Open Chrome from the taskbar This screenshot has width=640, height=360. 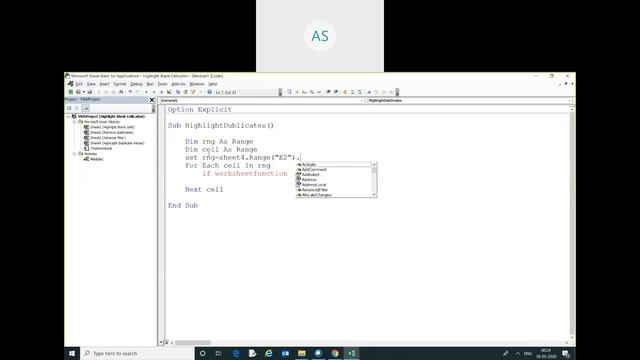point(335,353)
